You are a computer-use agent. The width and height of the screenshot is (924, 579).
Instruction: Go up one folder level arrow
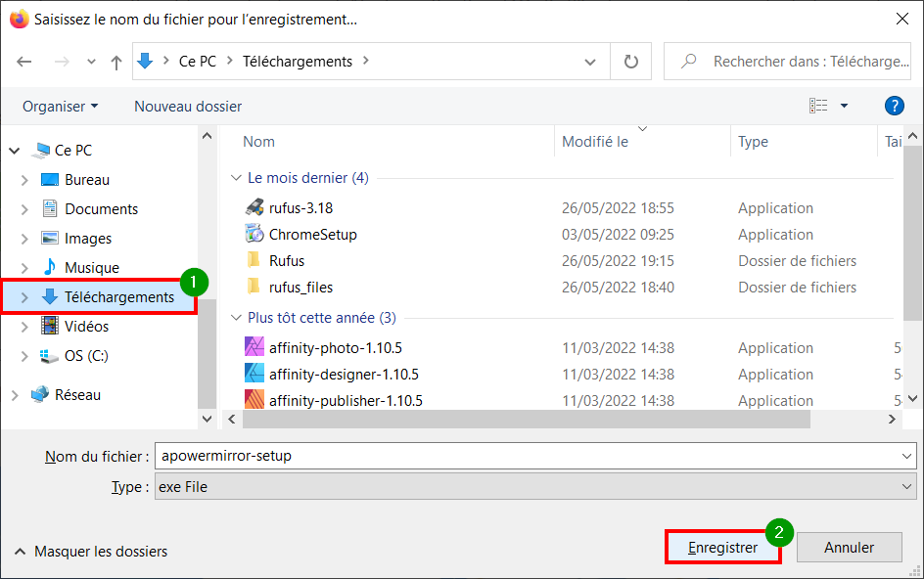pyautogui.click(x=116, y=62)
